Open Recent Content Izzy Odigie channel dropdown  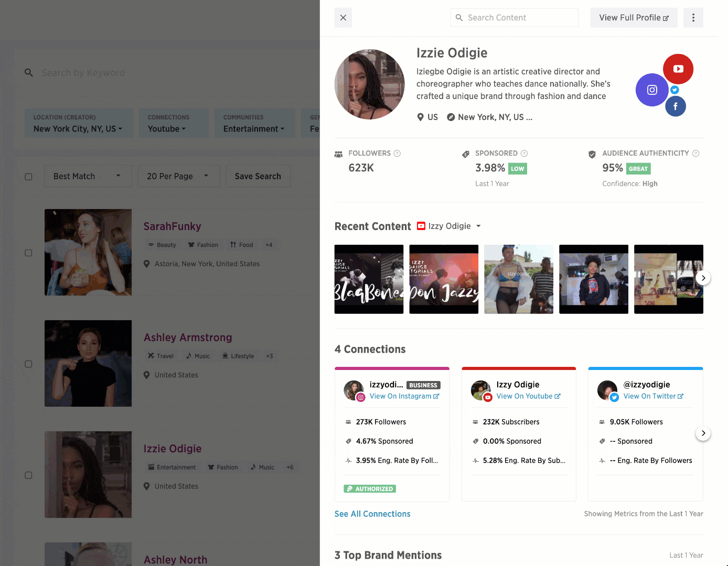[x=449, y=226]
